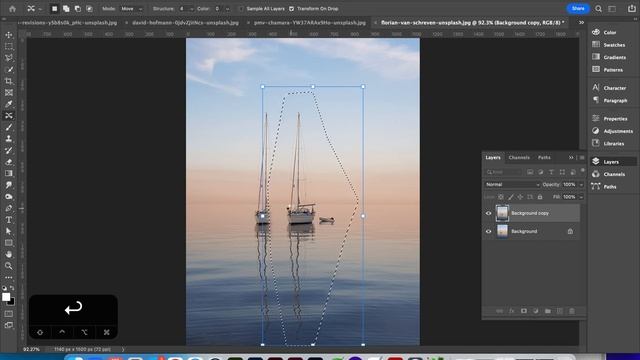The height and width of the screenshot is (360, 640).
Task: Switch to the Paths tab in Layers panel
Action: point(544,158)
